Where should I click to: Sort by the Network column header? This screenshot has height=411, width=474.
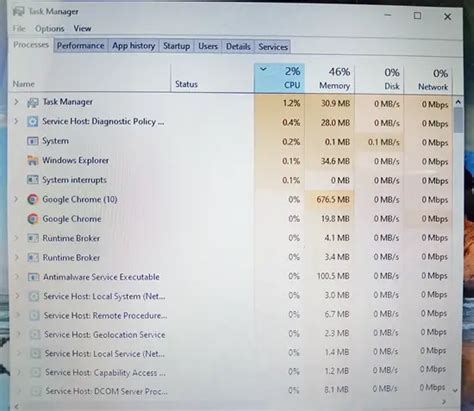click(x=427, y=80)
